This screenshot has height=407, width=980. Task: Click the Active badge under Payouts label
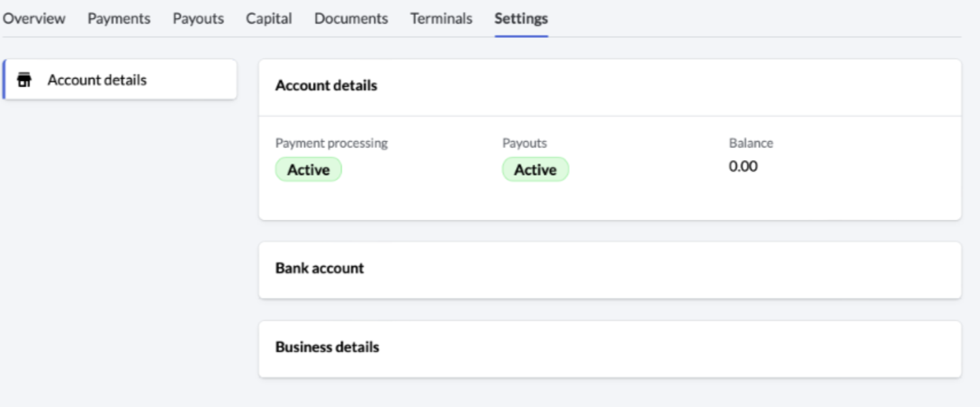tap(535, 170)
